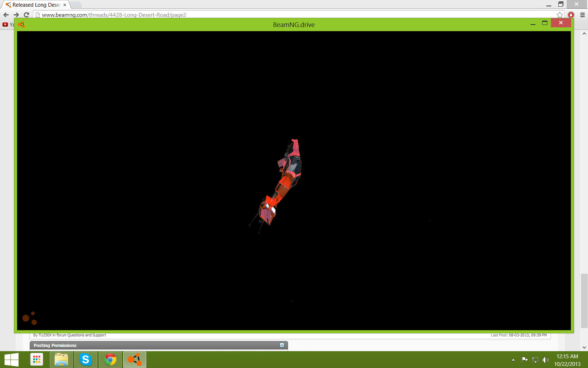Click the browser page vertical scrollbar thumb
Viewport: 588px width, 368px height.
coord(584,301)
